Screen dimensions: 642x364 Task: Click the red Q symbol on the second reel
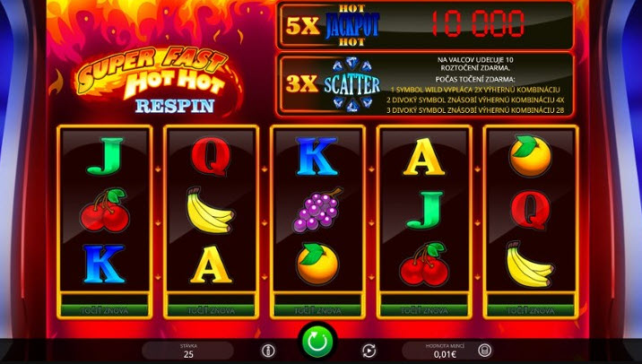[x=211, y=156]
